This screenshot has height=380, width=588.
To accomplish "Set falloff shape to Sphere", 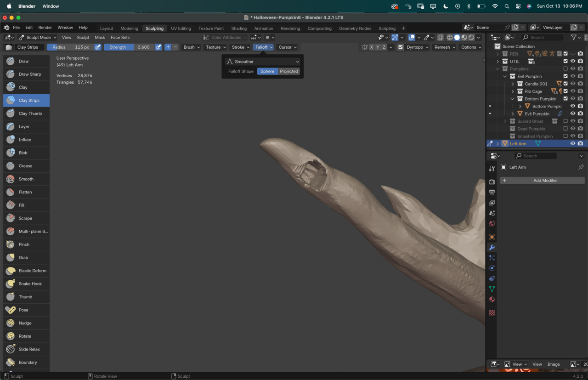I will coord(267,71).
